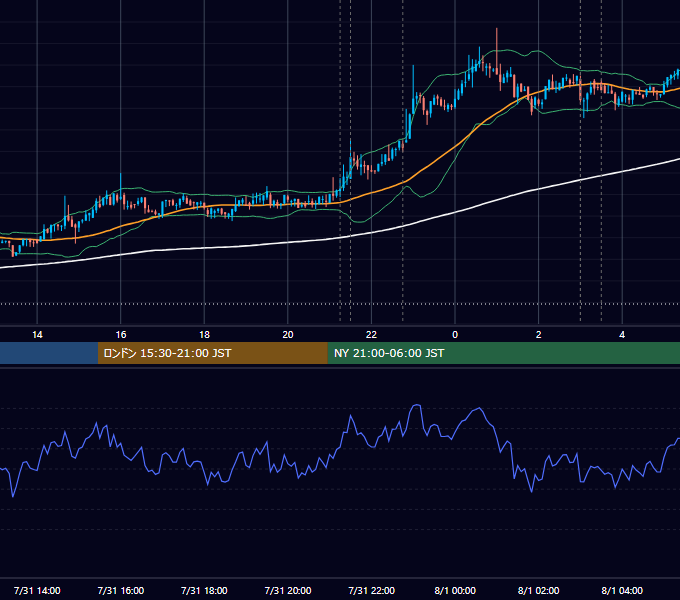Select the blue session bar before London
The width and height of the screenshot is (680, 600).
49,353
